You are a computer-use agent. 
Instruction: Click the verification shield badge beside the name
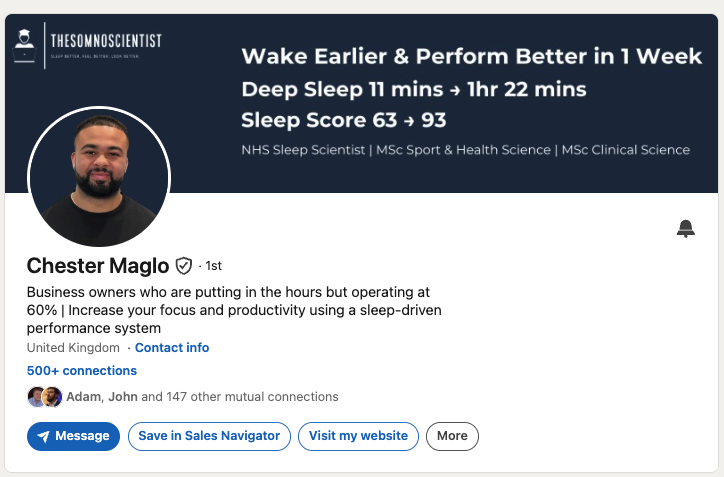point(183,266)
